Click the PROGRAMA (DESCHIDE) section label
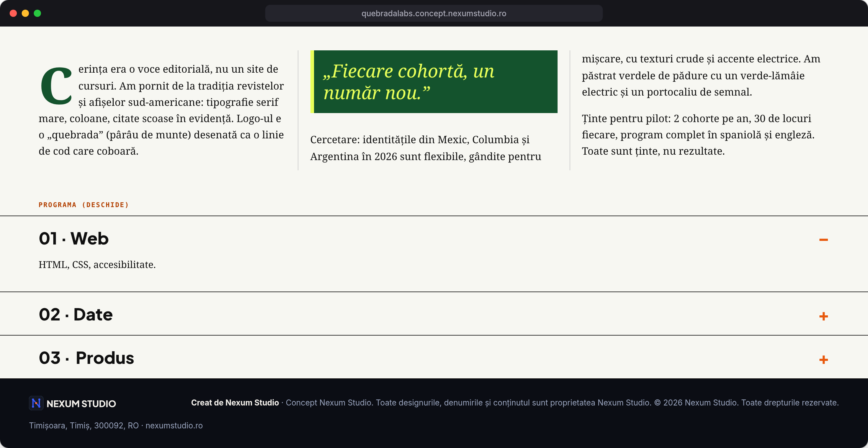 point(83,205)
